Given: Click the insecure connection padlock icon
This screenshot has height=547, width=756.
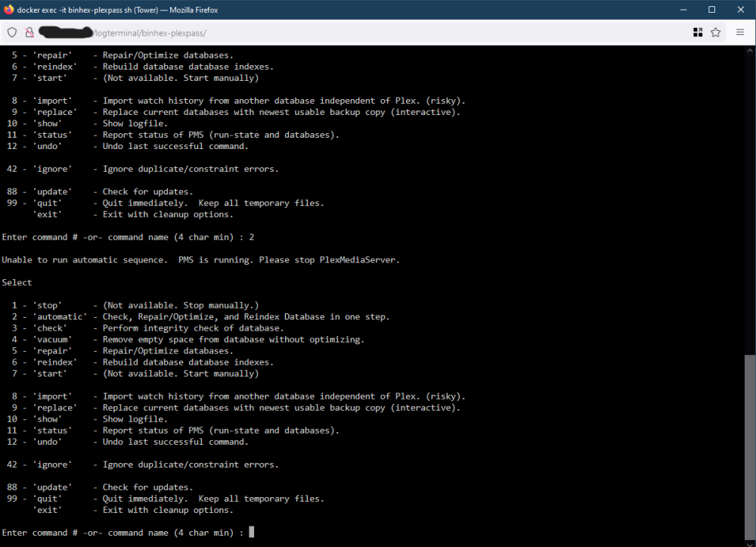Looking at the screenshot, I should 29,33.
